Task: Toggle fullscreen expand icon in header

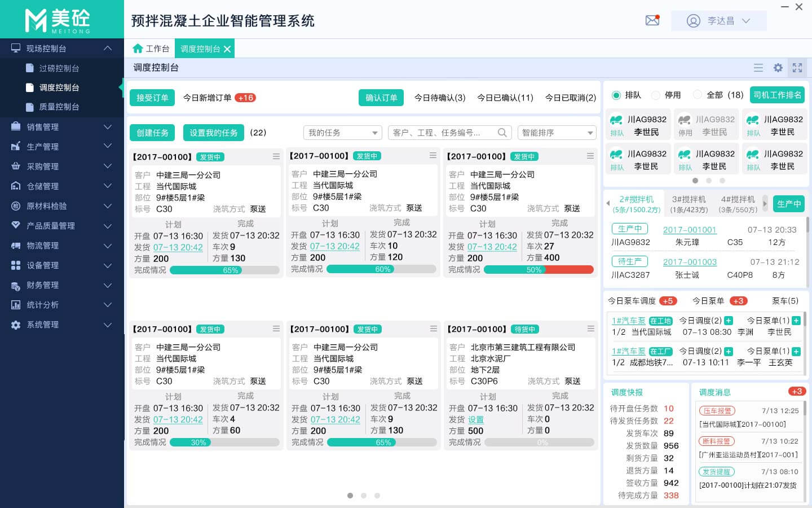Action: coord(797,68)
